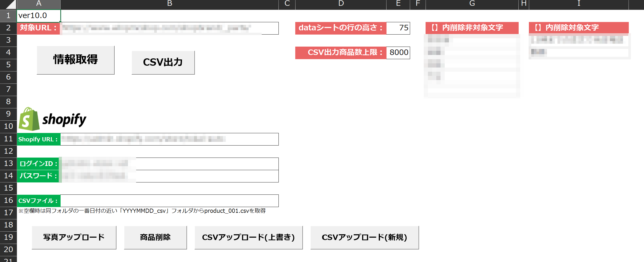Click the CSVアップロード(新規) button
This screenshot has width=644, height=262.
(x=364, y=237)
